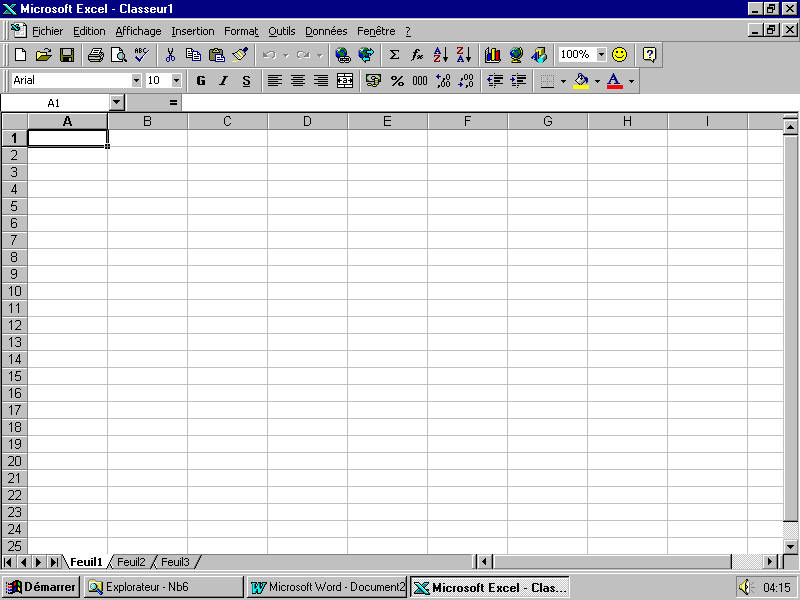
Task: Toggle underline S formatting
Action: click(x=246, y=81)
